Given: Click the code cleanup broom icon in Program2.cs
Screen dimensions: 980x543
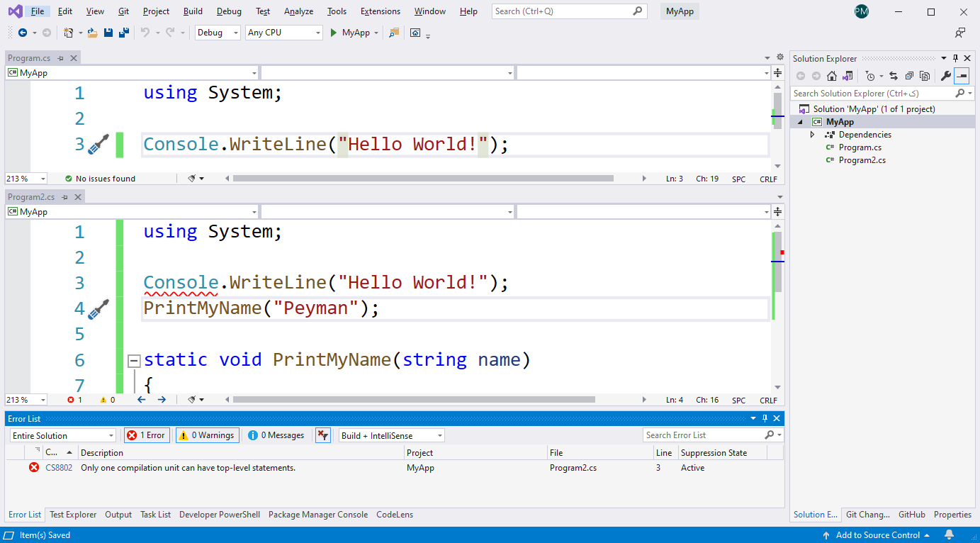Looking at the screenshot, I should pos(191,400).
